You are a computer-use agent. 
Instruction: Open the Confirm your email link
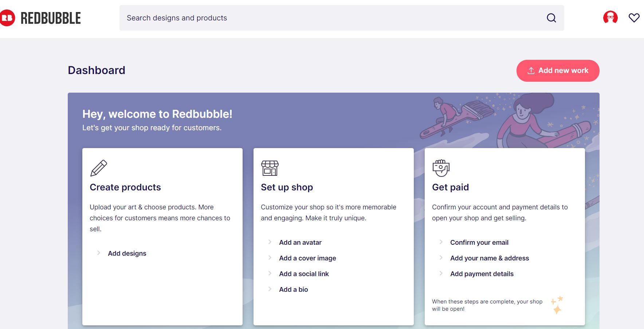pos(479,243)
